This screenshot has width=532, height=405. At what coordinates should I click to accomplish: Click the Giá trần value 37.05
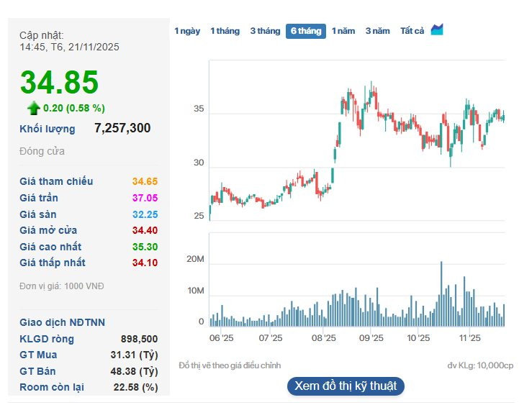click(145, 198)
